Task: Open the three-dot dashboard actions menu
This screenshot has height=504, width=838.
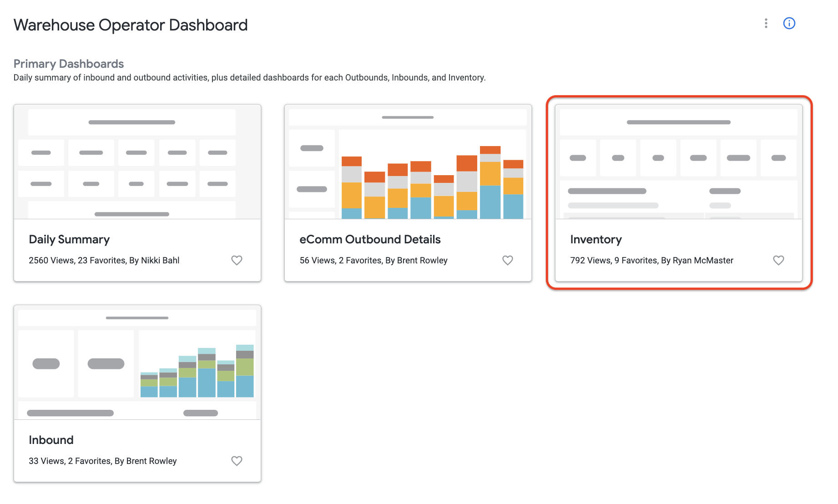Action: pos(766,23)
